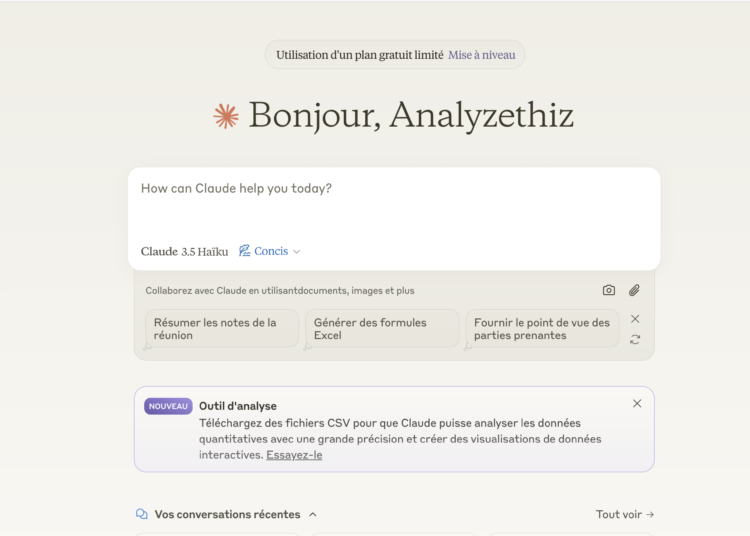Click the NOUVEAU badge
The width and height of the screenshot is (750, 536).
168,406
